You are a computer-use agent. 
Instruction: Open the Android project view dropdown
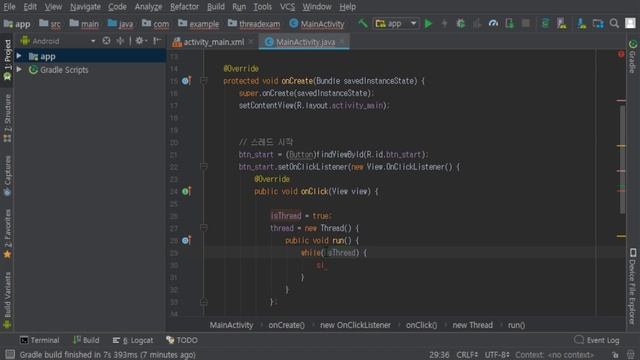pyautogui.click(x=58, y=41)
